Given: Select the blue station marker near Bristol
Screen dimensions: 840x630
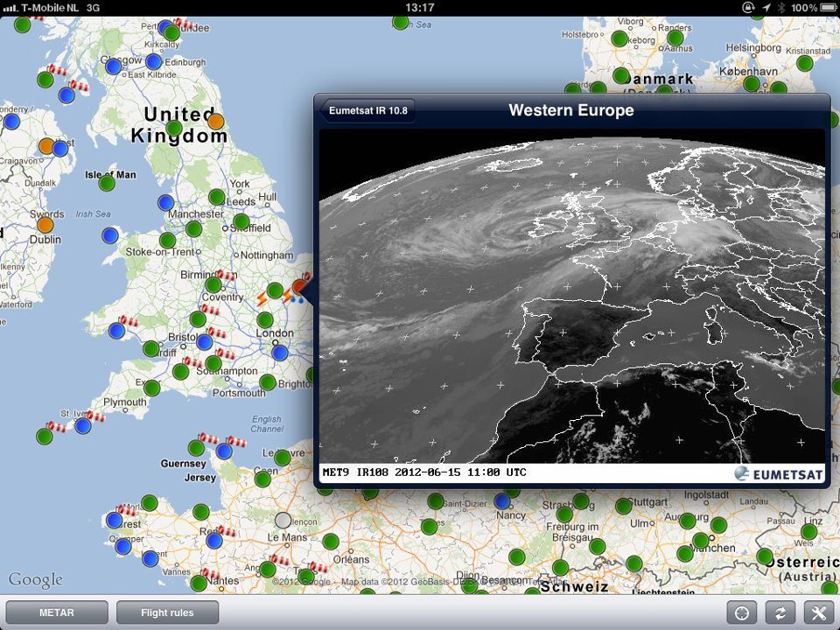Looking at the screenshot, I should pyautogui.click(x=204, y=342).
